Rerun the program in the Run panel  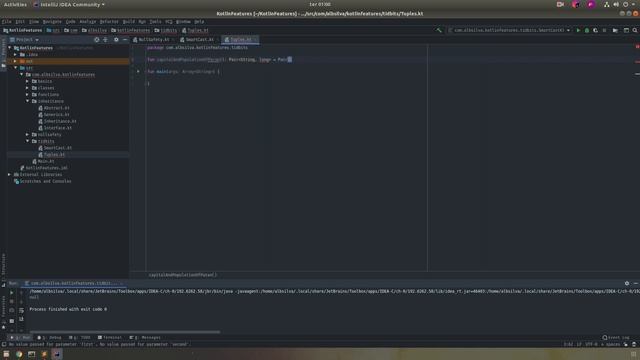click(11, 293)
